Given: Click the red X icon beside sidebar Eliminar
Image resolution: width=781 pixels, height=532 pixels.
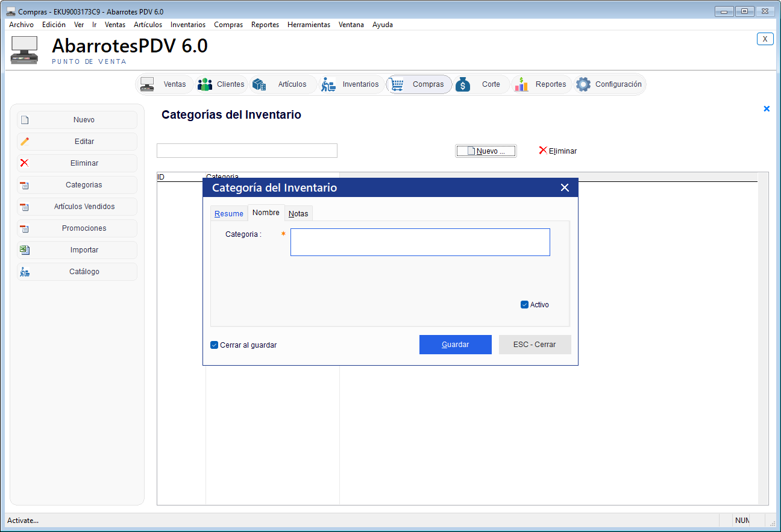Looking at the screenshot, I should [25, 163].
